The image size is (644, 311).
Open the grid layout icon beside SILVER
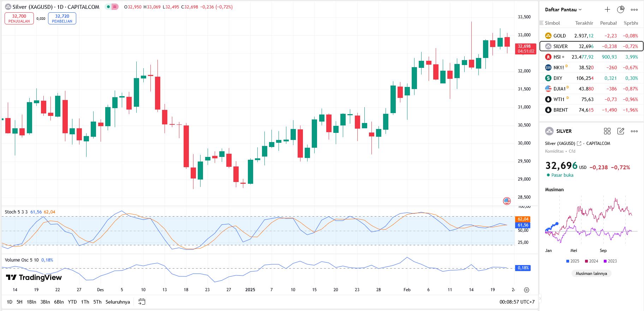coord(607,131)
